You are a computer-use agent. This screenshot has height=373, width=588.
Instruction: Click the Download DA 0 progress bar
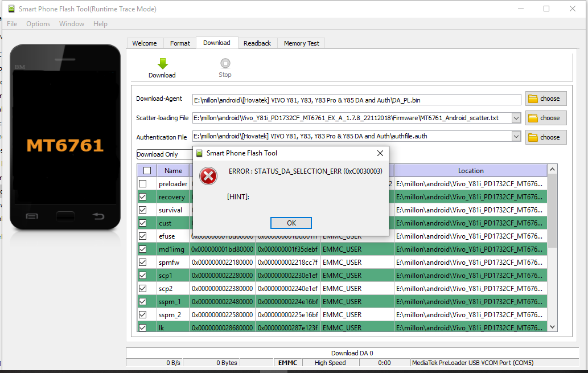pos(352,352)
